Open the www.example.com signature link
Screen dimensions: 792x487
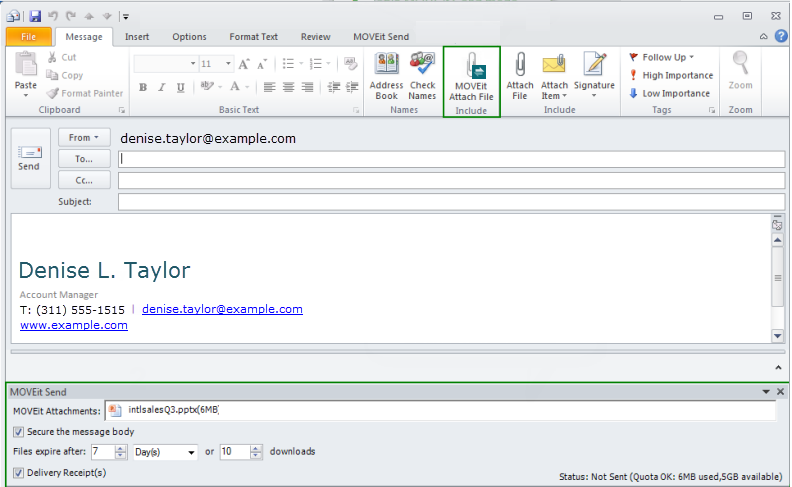pos(74,325)
